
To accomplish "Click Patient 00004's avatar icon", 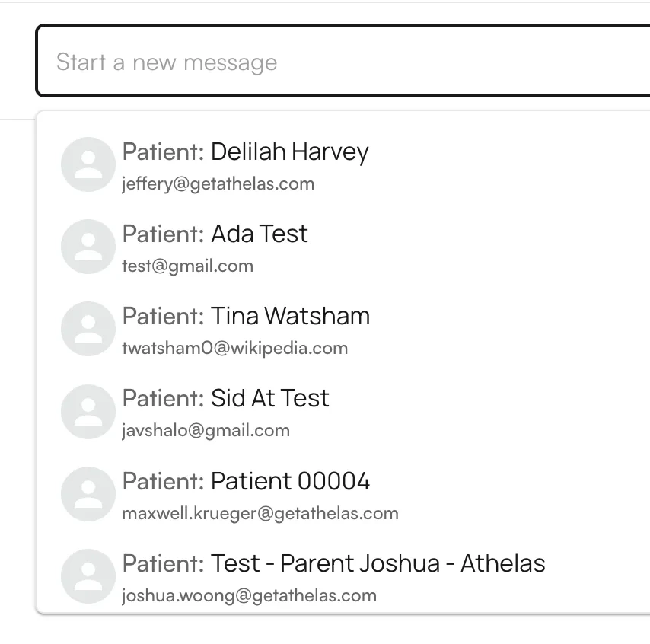I will click(88, 494).
